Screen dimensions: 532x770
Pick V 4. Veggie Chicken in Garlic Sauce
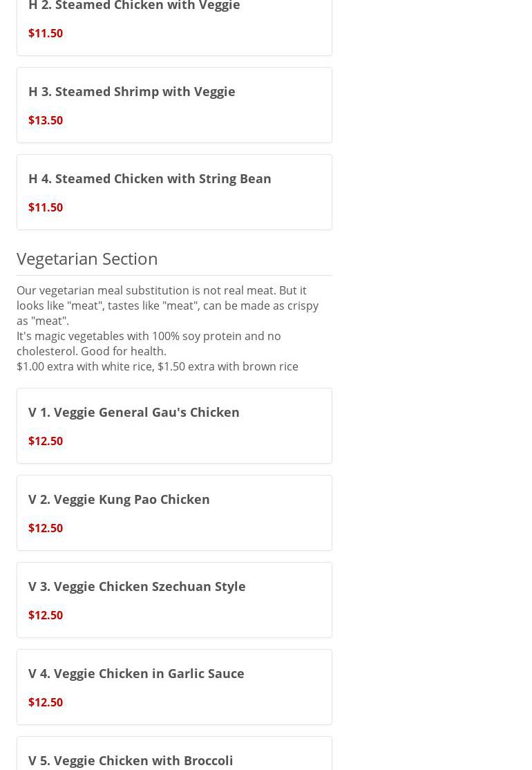(x=136, y=673)
